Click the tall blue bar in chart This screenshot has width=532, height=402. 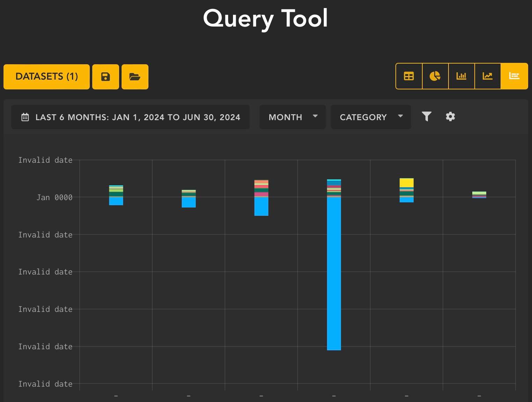tap(334, 273)
